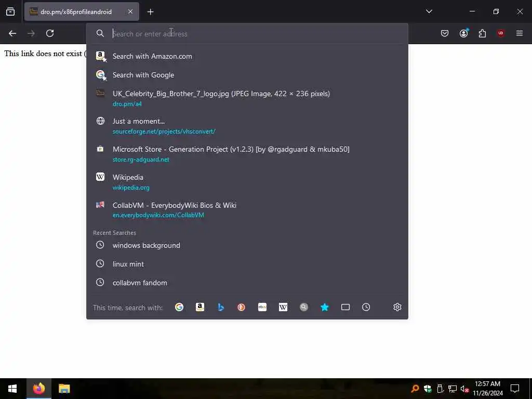Click the safely remove hardware tray icon
532x399 pixels.
[x=440, y=389]
